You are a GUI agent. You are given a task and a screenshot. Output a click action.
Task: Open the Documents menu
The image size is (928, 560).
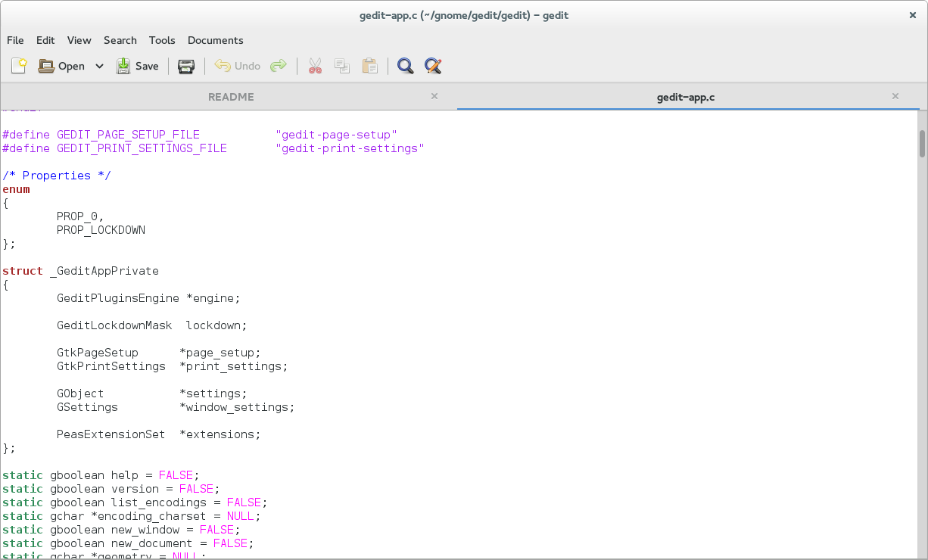[x=216, y=40]
